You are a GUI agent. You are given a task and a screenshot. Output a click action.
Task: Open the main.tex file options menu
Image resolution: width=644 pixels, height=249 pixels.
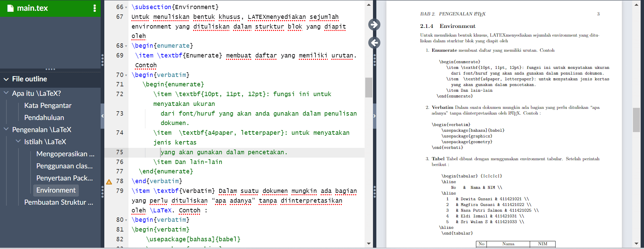95,8
